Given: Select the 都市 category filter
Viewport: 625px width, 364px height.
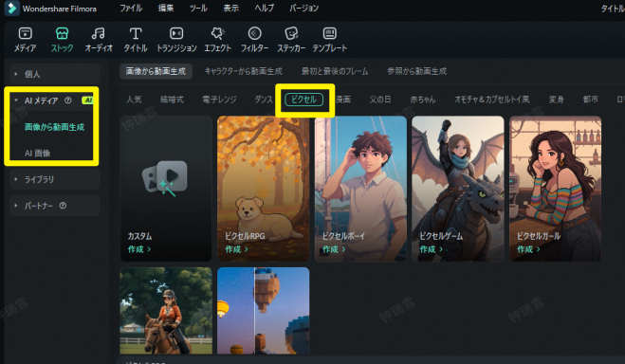Looking at the screenshot, I should tap(590, 100).
